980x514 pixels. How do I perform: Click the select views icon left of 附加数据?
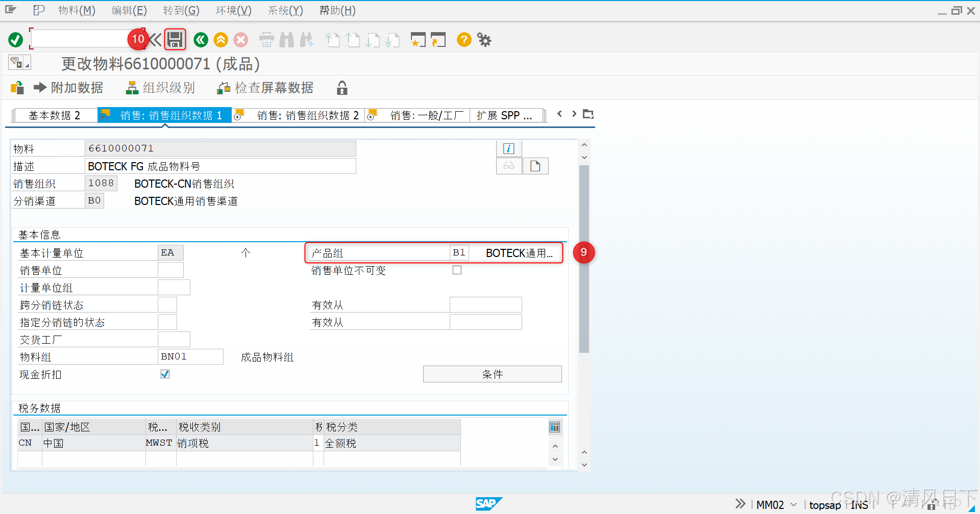(x=17, y=88)
